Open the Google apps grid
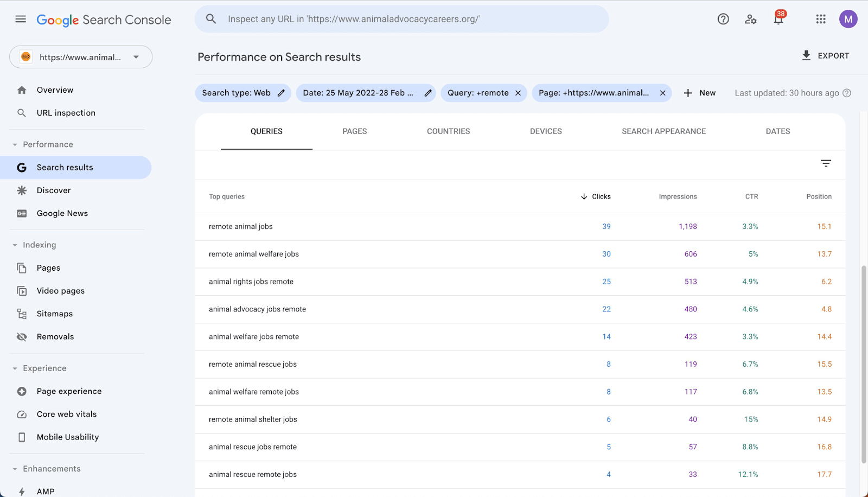This screenshot has width=868, height=497. click(821, 20)
